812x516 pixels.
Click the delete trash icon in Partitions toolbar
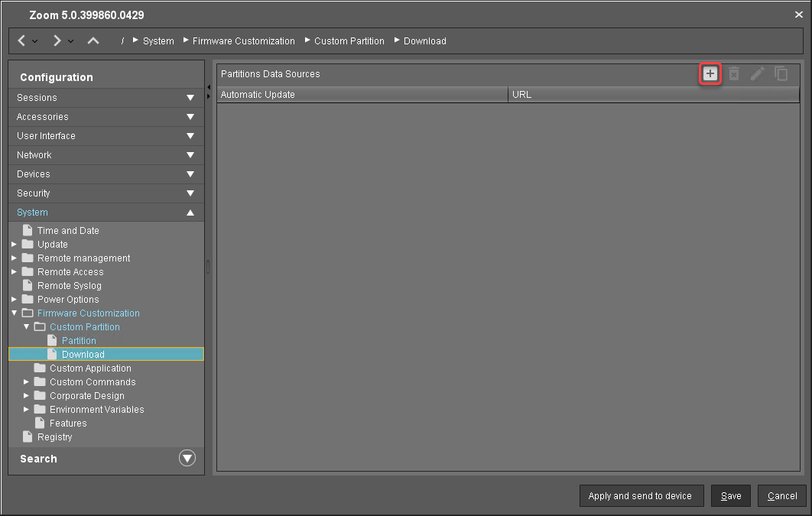[733, 73]
